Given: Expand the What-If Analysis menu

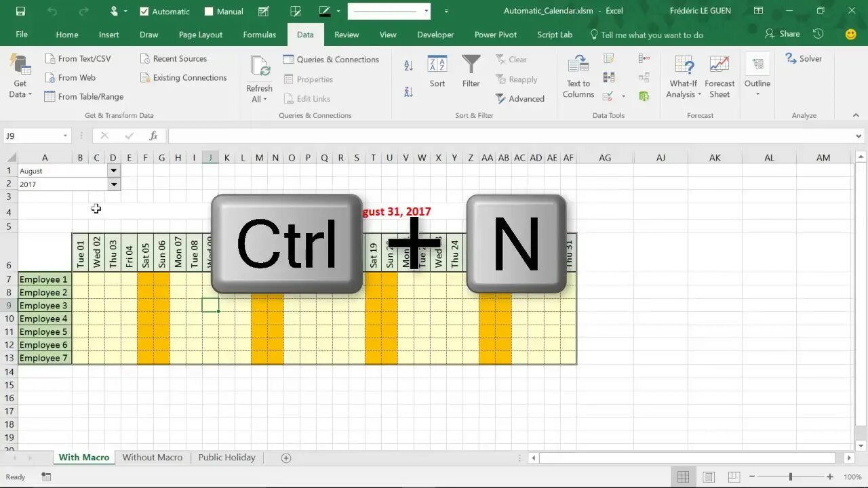Looking at the screenshot, I should click(x=684, y=89).
